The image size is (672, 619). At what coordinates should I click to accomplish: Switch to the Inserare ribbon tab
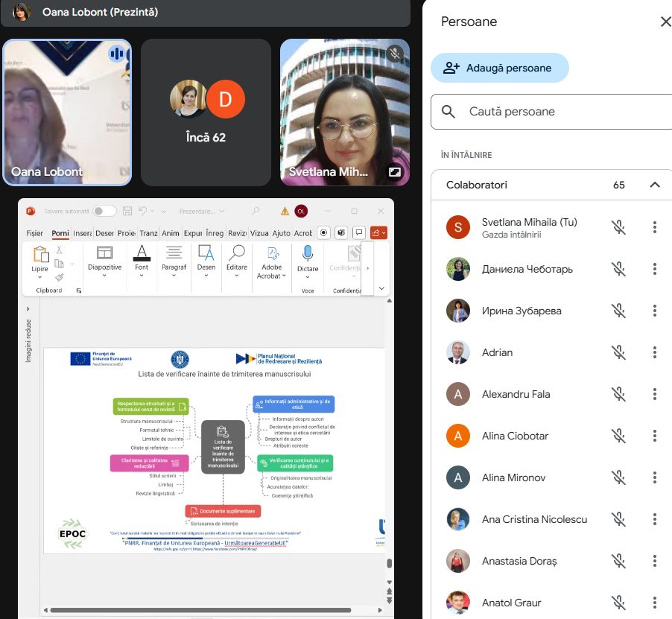point(82,233)
